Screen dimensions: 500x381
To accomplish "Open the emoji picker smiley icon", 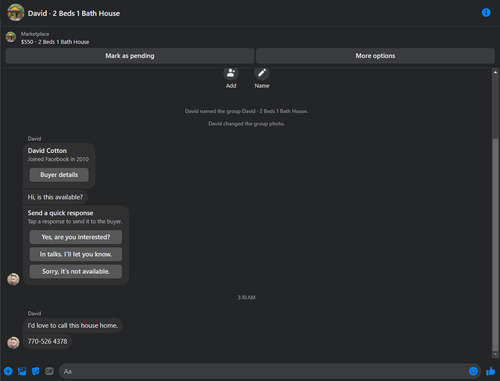I will pyautogui.click(x=473, y=371).
